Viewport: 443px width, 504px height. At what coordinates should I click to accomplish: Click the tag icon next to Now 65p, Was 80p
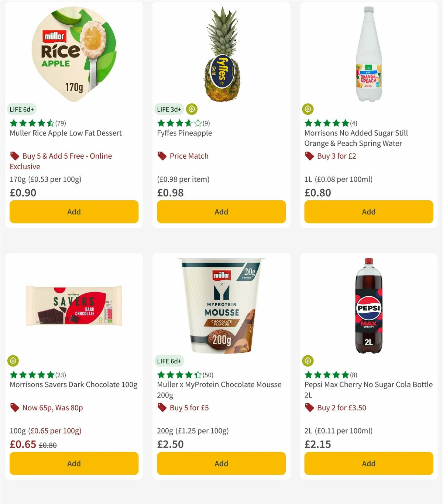tap(14, 408)
